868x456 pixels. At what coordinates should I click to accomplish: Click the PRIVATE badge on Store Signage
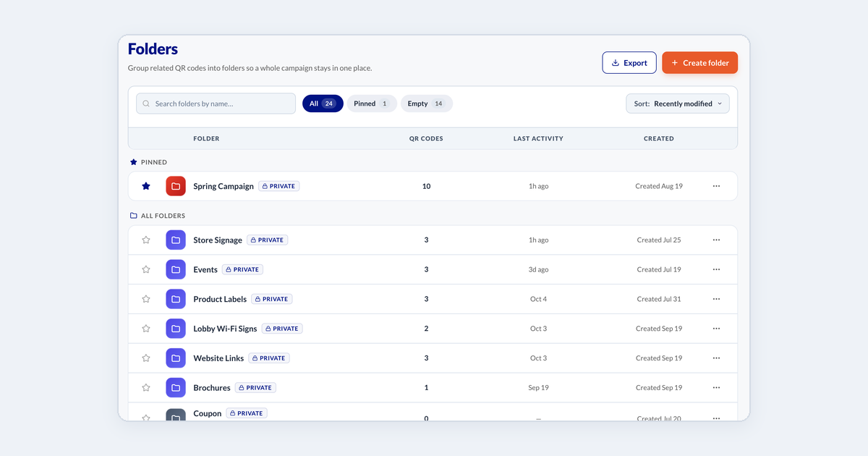click(x=268, y=240)
